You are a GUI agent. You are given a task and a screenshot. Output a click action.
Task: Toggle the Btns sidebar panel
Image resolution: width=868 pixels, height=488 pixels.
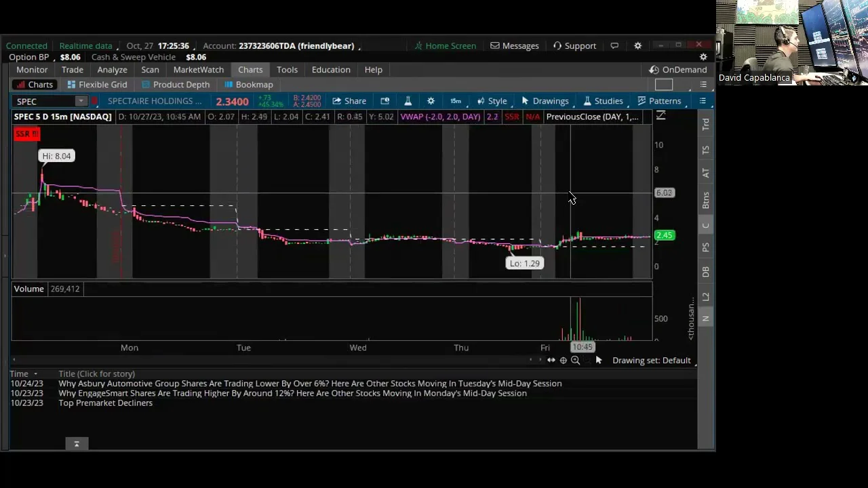click(705, 200)
